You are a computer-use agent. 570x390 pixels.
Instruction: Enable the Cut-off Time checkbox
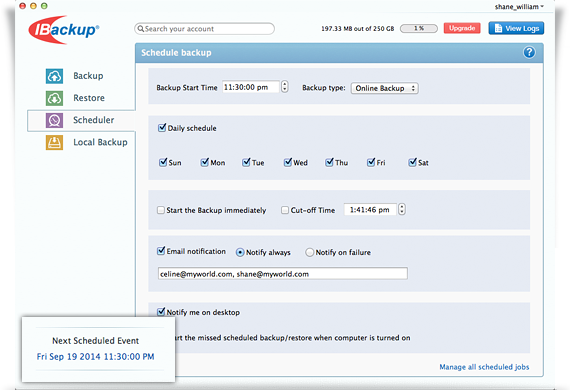(285, 210)
